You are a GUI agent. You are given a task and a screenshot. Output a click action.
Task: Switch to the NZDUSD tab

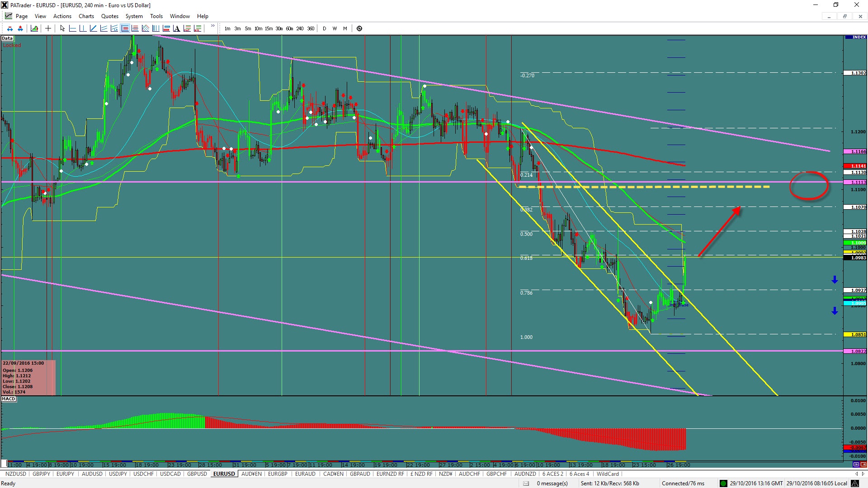pyautogui.click(x=16, y=474)
